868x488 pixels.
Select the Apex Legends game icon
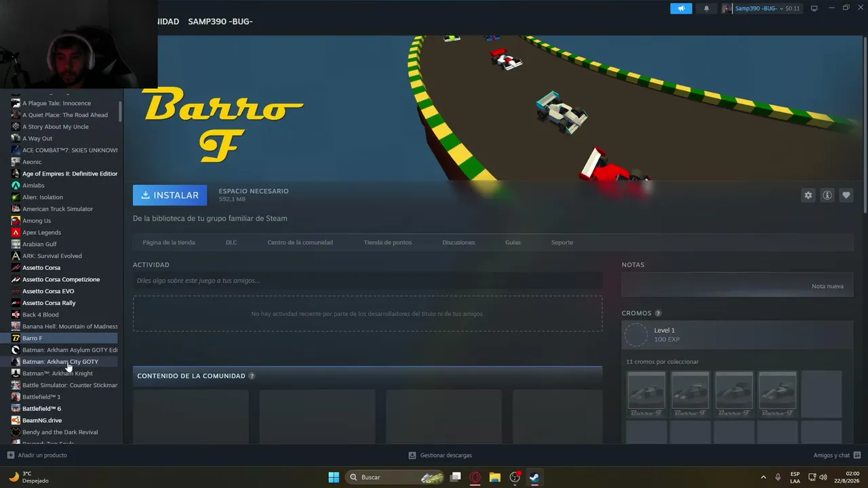(x=16, y=232)
